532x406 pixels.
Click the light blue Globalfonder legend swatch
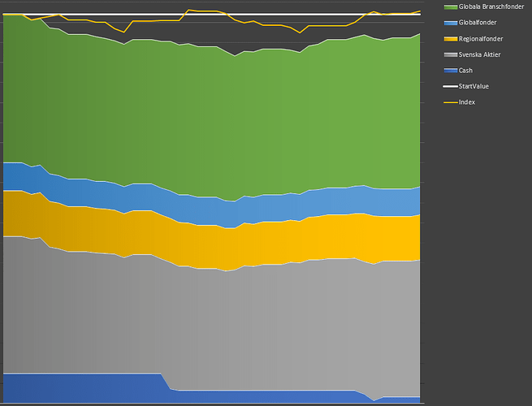(x=450, y=23)
